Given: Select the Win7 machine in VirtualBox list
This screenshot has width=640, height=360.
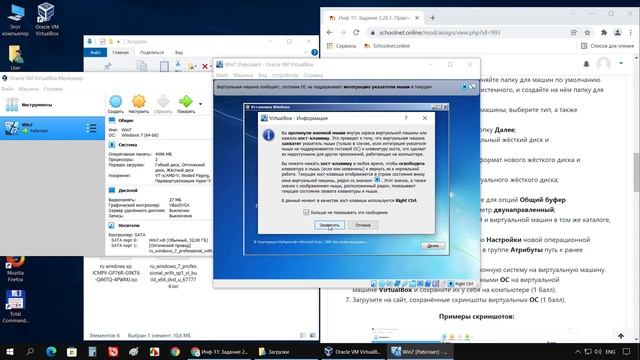Looking at the screenshot, I should pos(52,128).
